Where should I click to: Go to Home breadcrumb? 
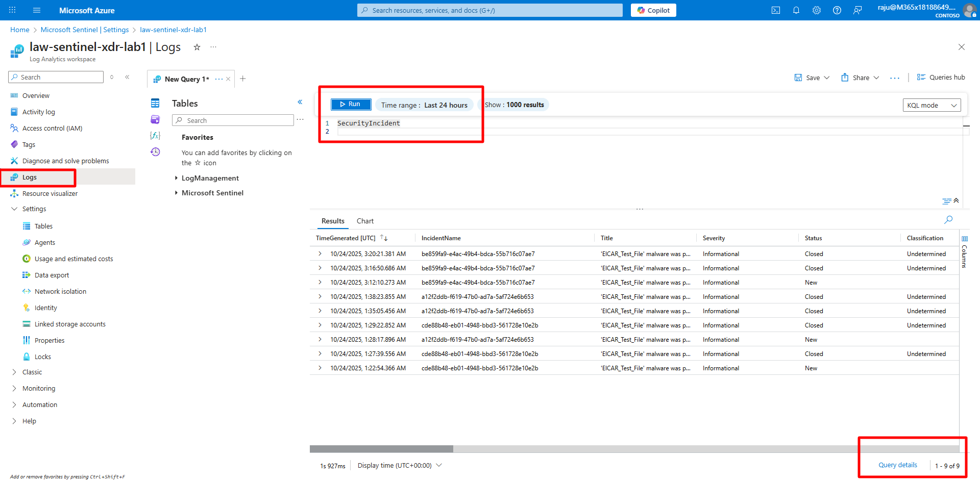[20, 30]
